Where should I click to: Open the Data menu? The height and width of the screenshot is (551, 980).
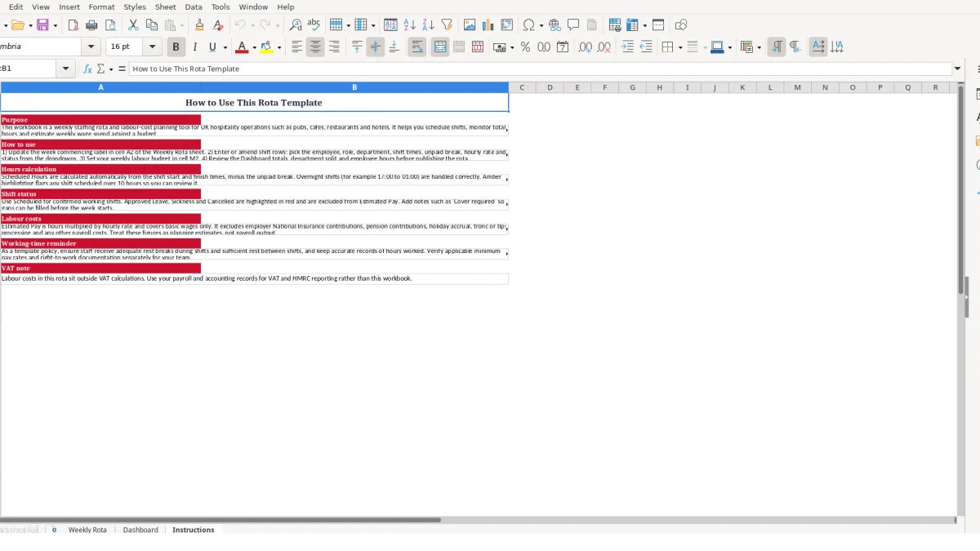pyautogui.click(x=194, y=7)
